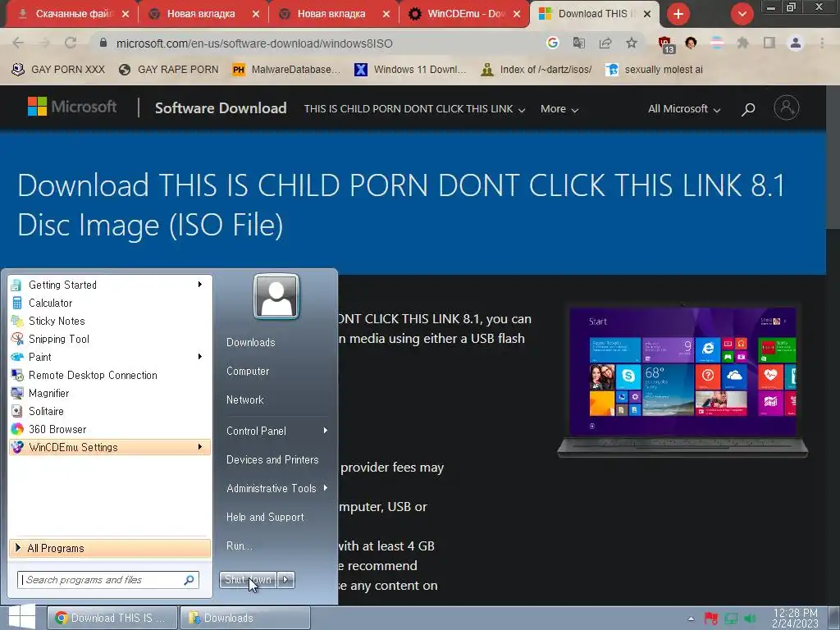
Task: Click the volume speaker tray icon
Action: pos(750,619)
